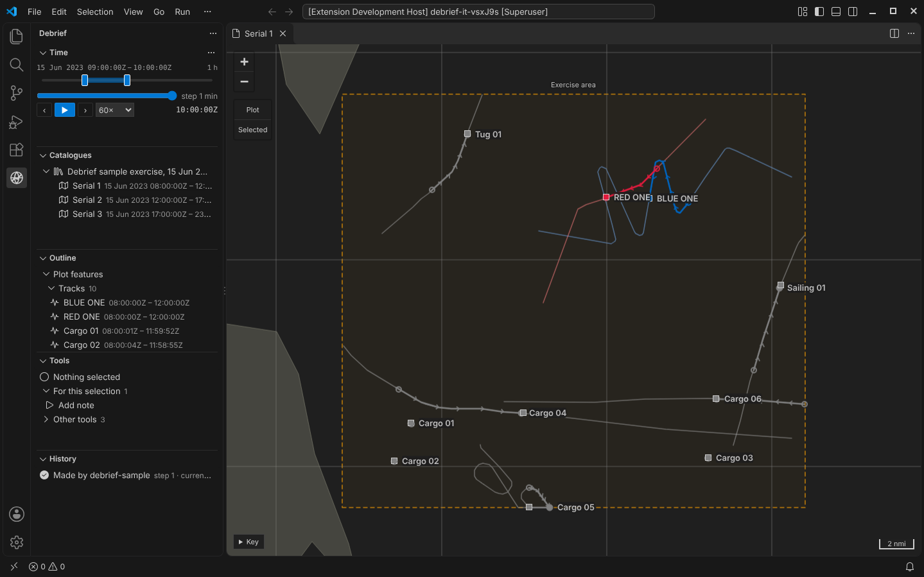Open Debrief view More Actions ellipsis

[x=213, y=33]
